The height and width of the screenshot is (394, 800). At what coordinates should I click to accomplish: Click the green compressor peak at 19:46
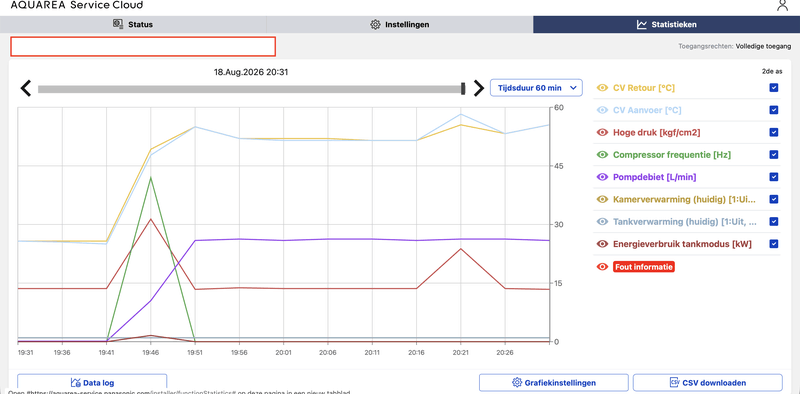(150, 177)
